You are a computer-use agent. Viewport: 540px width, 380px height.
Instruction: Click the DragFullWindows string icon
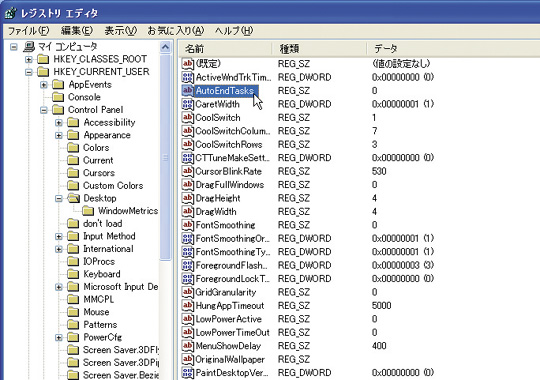pos(187,185)
